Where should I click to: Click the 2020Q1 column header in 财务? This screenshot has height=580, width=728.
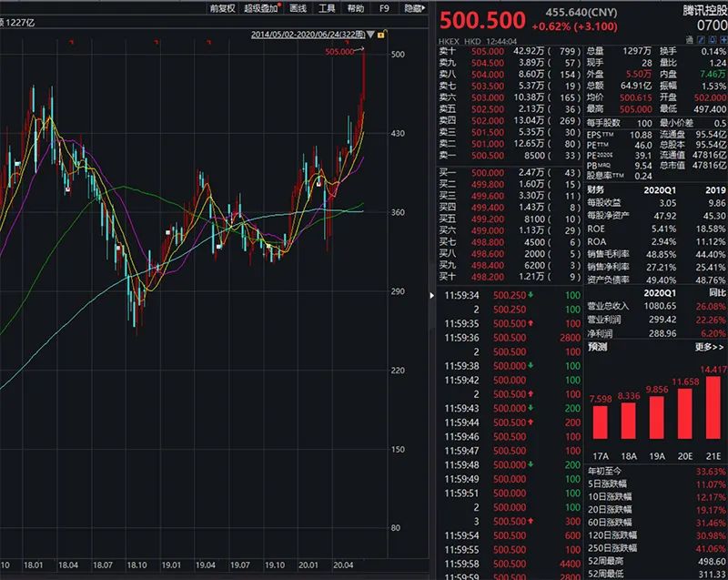point(660,190)
